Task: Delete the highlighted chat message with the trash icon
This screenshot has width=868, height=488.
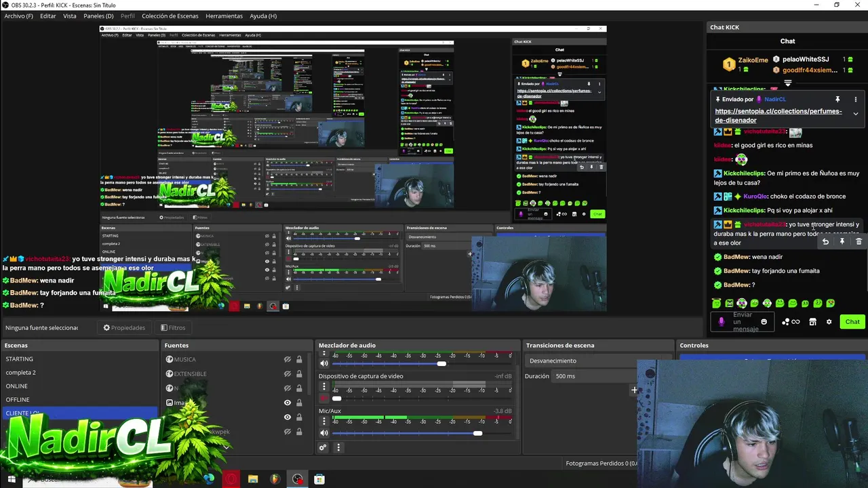Action: click(x=859, y=241)
